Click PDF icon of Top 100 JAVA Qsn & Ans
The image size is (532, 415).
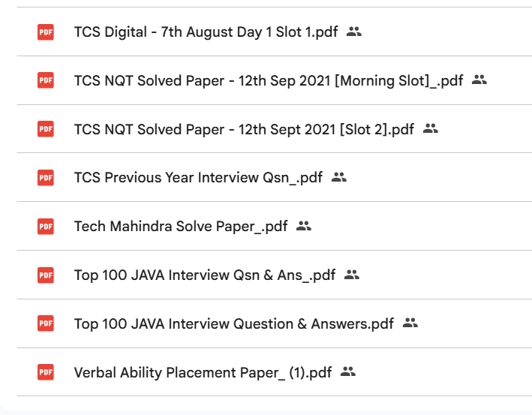pos(46,275)
